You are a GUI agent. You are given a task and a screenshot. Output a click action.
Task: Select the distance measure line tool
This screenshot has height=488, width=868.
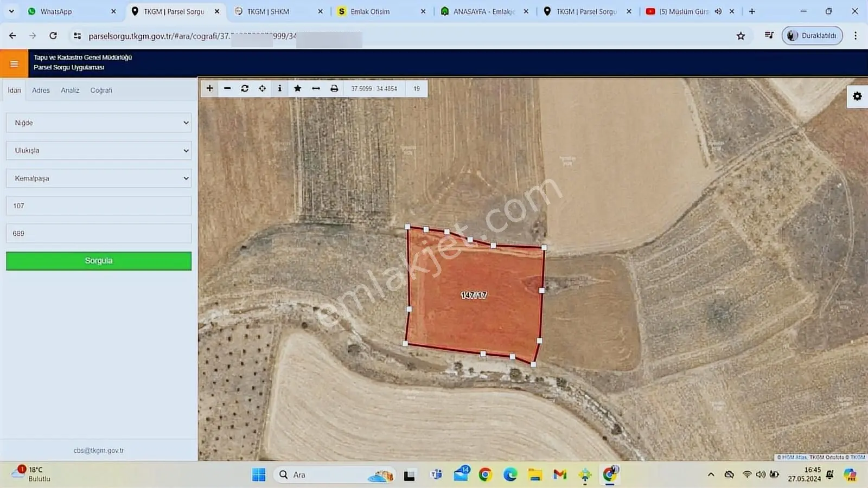tap(316, 88)
